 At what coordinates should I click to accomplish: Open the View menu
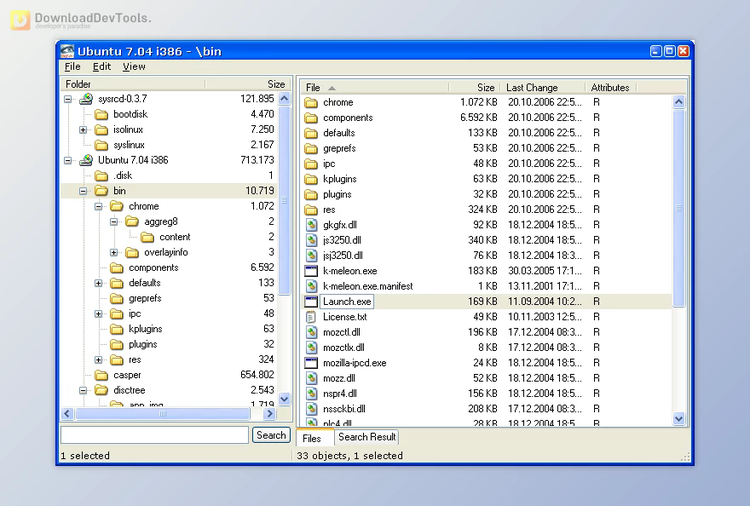pyautogui.click(x=133, y=66)
